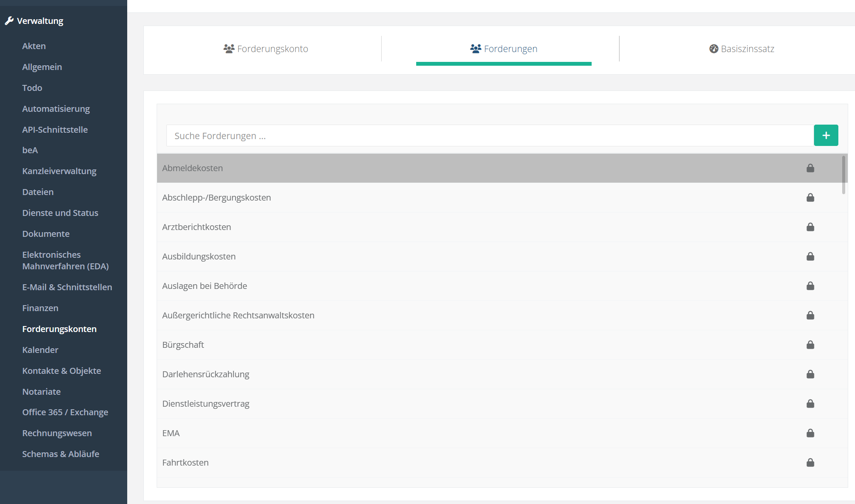Open the Basiszinssatz tab
The width and height of the screenshot is (855, 504).
coord(741,49)
